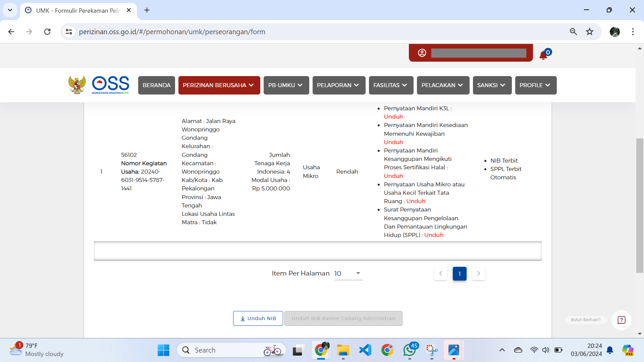
Task: Open the BERANDA menu
Action: tap(157, 85)
